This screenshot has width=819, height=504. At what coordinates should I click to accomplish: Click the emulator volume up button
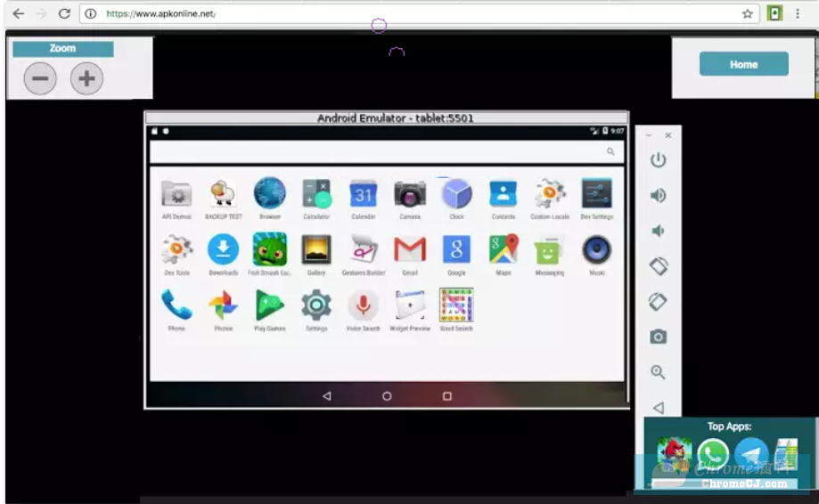(658, 195)
